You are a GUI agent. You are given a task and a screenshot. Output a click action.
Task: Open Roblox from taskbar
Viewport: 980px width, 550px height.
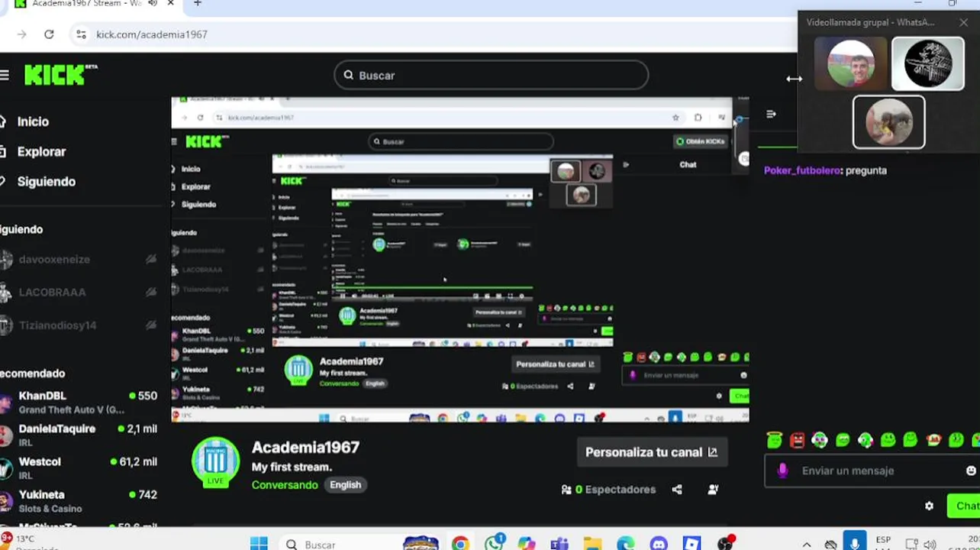(x=691, y=544)
